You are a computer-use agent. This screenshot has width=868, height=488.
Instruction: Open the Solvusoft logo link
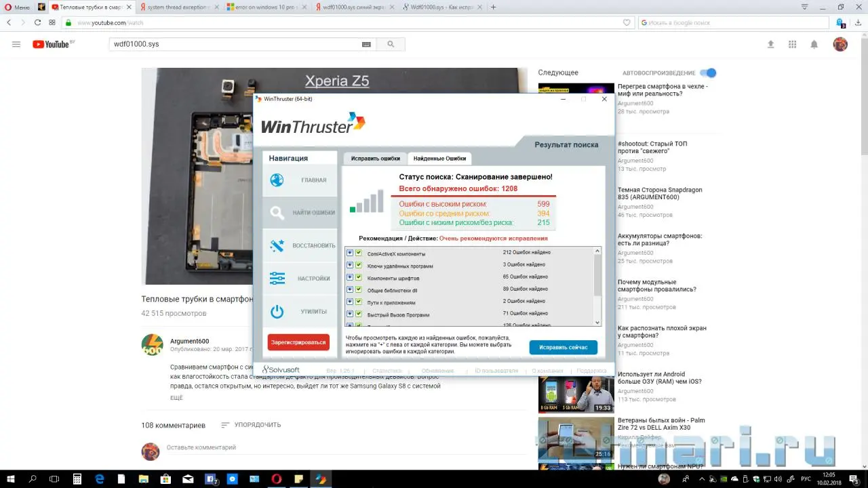click(281, 369)
